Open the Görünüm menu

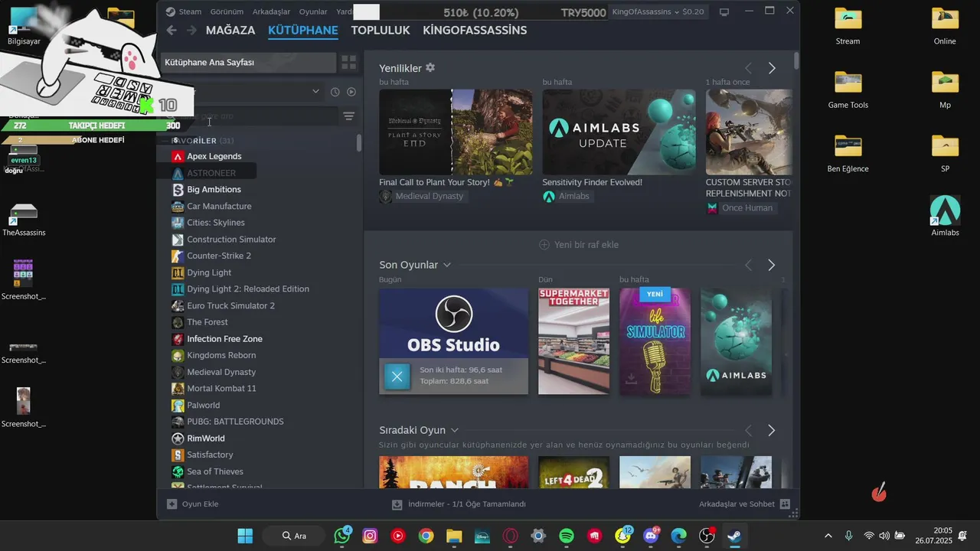tap(227, 11)
